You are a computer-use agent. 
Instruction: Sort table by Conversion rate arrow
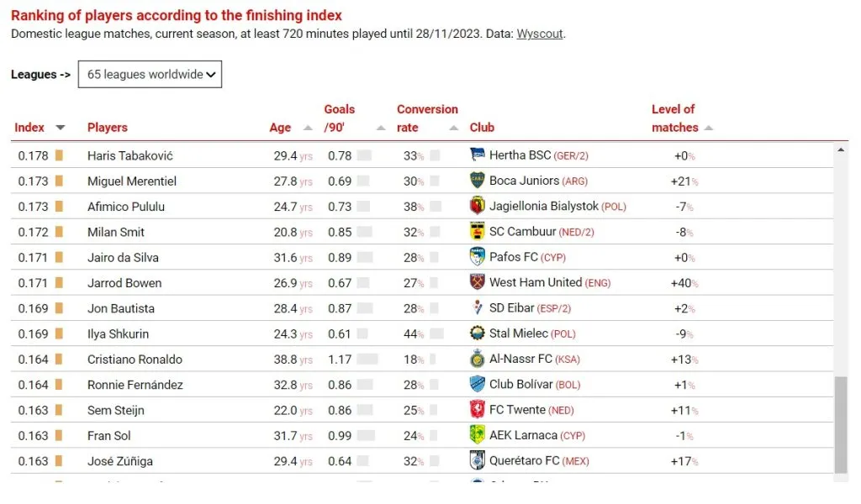click(453, 128)
